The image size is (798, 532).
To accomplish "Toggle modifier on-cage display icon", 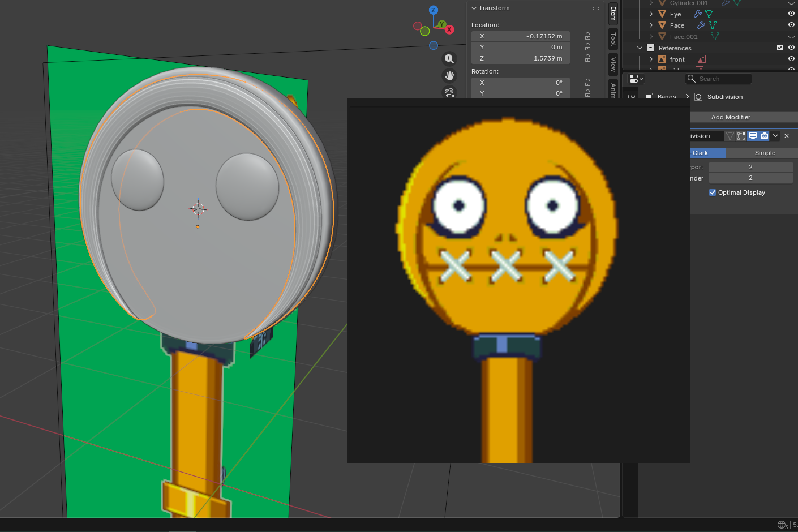I will tap(730, 136).
